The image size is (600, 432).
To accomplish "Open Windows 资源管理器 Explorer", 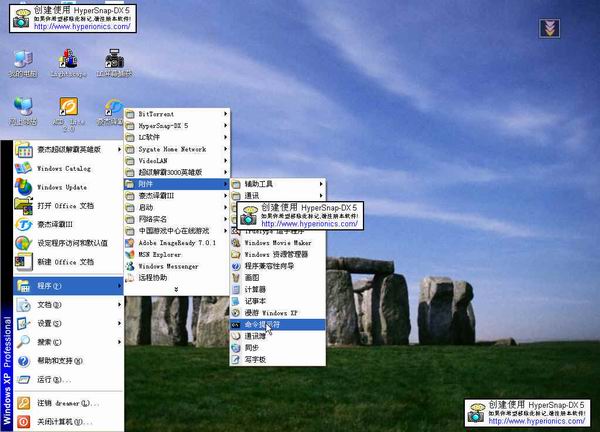I will [278, 254].
